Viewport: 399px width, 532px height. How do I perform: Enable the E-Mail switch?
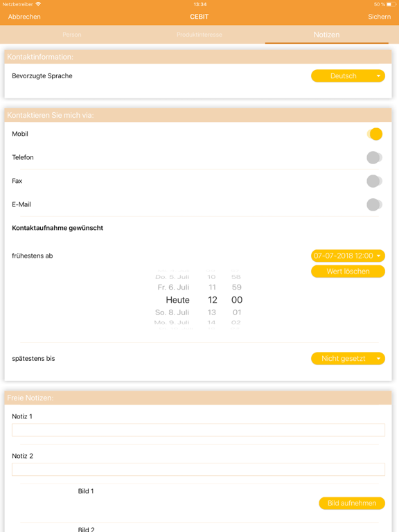[x=375, y=204]
